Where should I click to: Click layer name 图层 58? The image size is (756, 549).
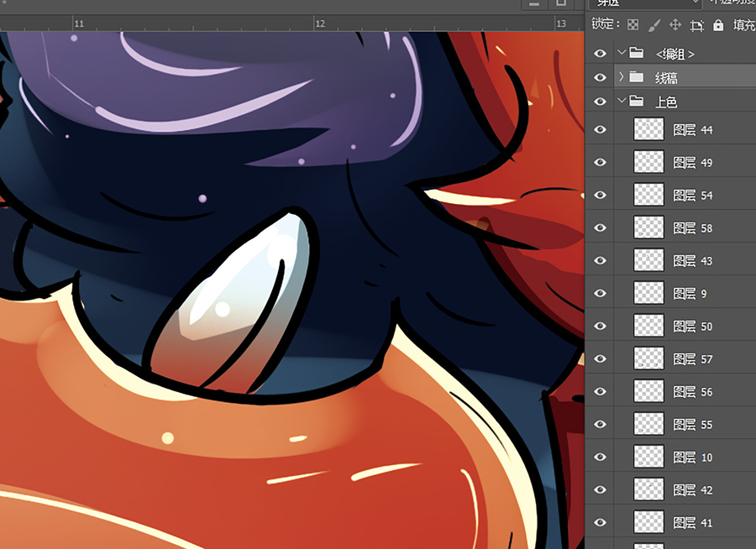693,228
